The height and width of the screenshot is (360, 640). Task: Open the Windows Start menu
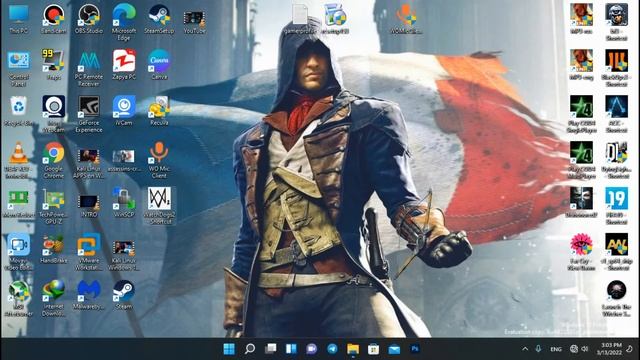229,349
